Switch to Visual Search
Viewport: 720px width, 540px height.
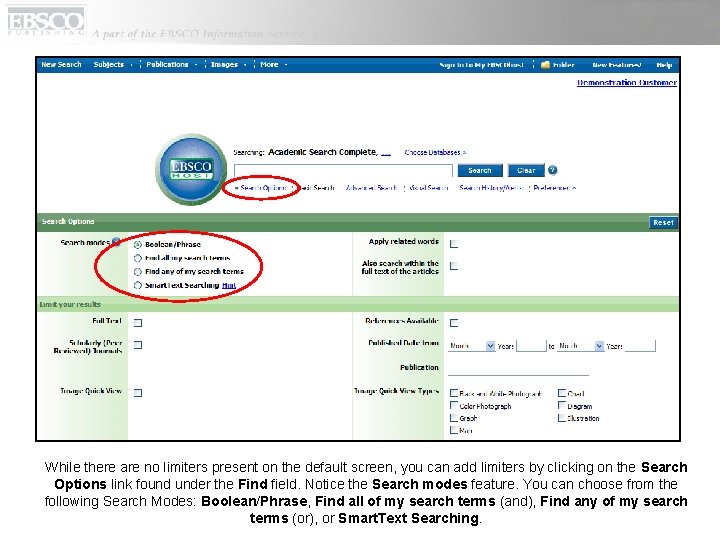428,188
